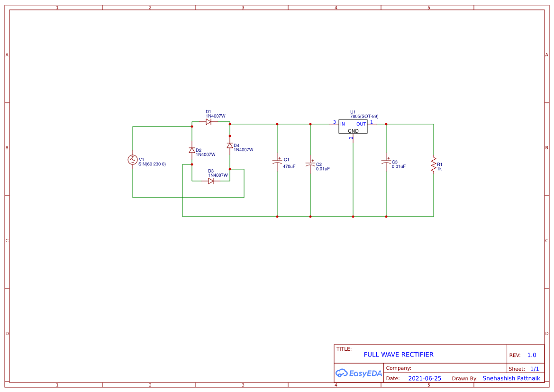Click the OUT pin label of U1

pyautogui.click(x=360, y=124)
